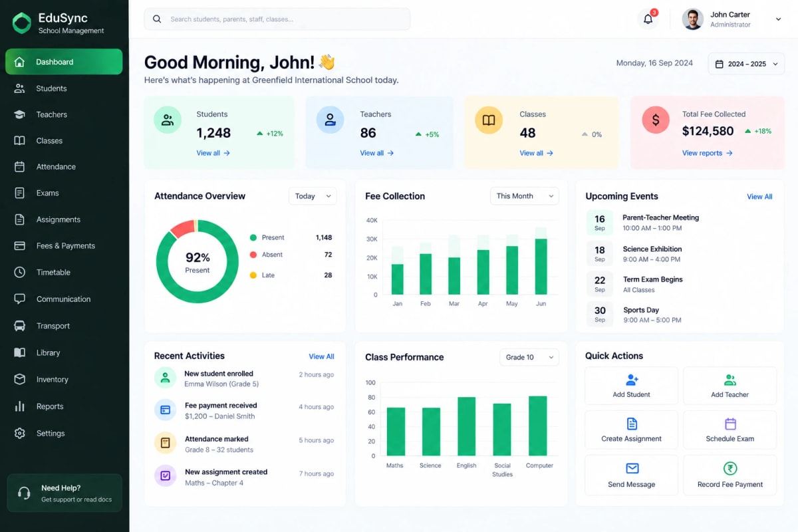Click View reports on Total Fee card
798x532 pixels.
(x=708, y=153)
